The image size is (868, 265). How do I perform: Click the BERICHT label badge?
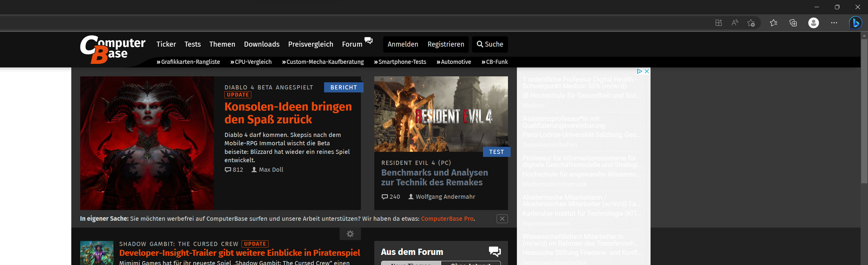[344, 87]
